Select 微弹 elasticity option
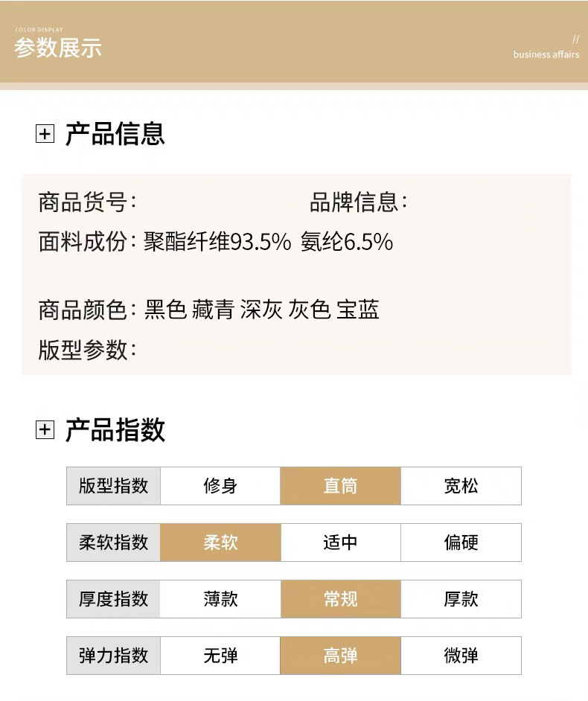The image size is (588, 701). tap(461, 656)
